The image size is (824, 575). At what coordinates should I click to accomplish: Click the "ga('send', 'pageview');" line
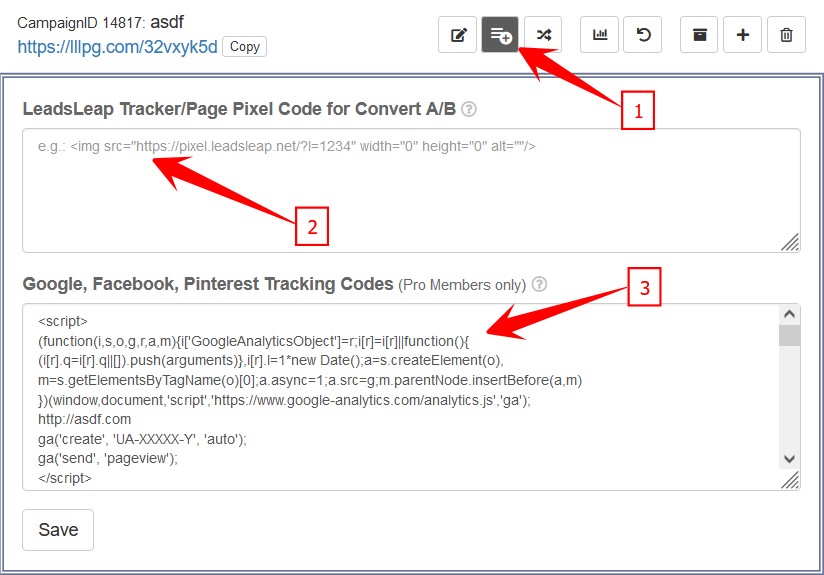[108, 458]
